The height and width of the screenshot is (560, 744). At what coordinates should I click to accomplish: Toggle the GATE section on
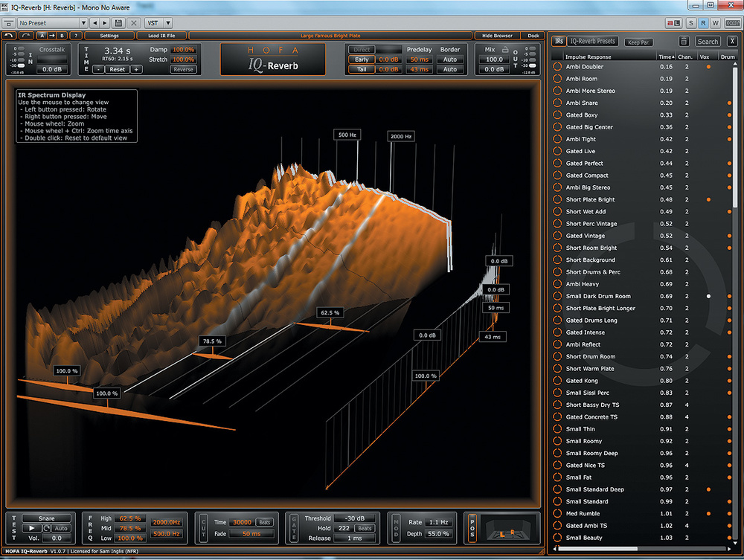tap(294, 528)
